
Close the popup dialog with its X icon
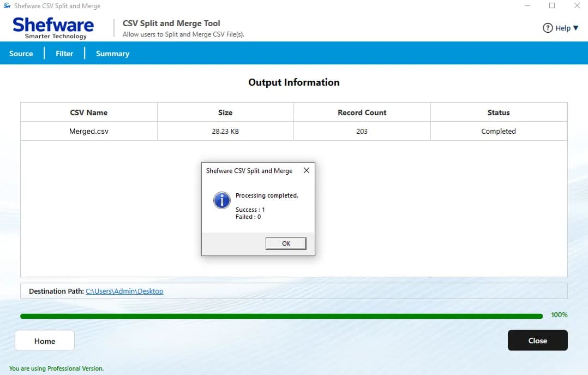(307, 170)
